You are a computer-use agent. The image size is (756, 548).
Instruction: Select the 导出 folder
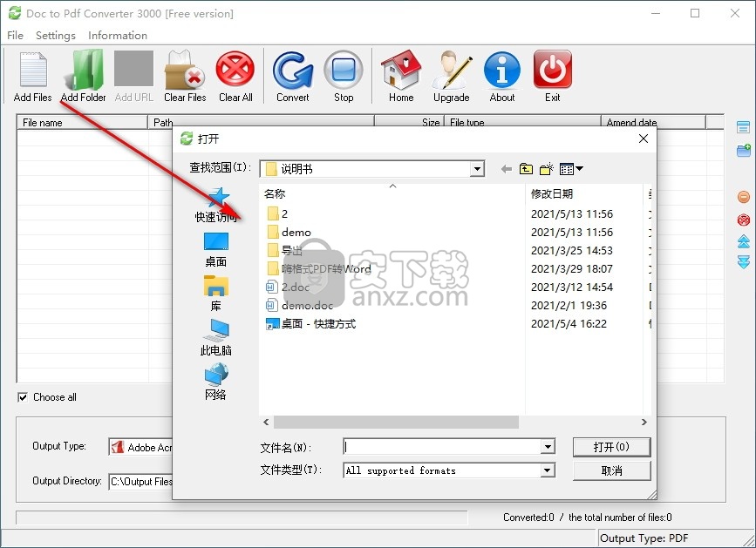284,250
